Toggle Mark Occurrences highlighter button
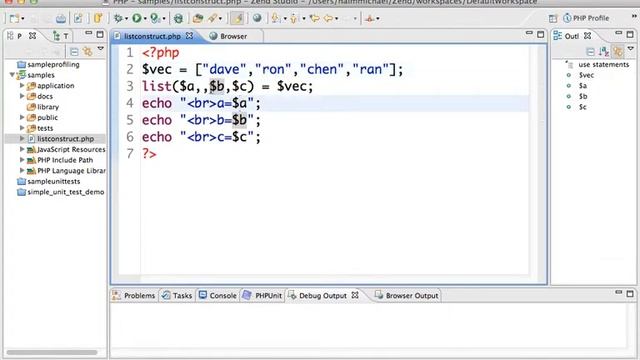Image resolution: width=640 pixels, height=360 pixels. pos(237,18)
